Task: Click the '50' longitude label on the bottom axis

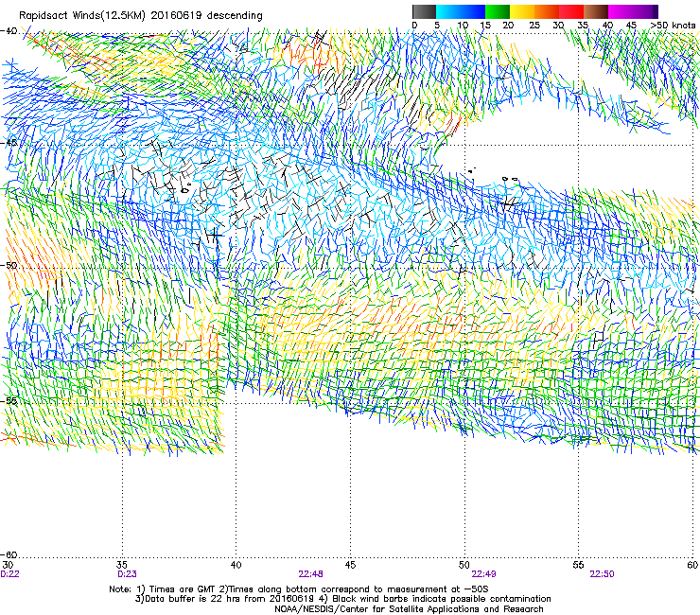Action: tap(464, 565)
